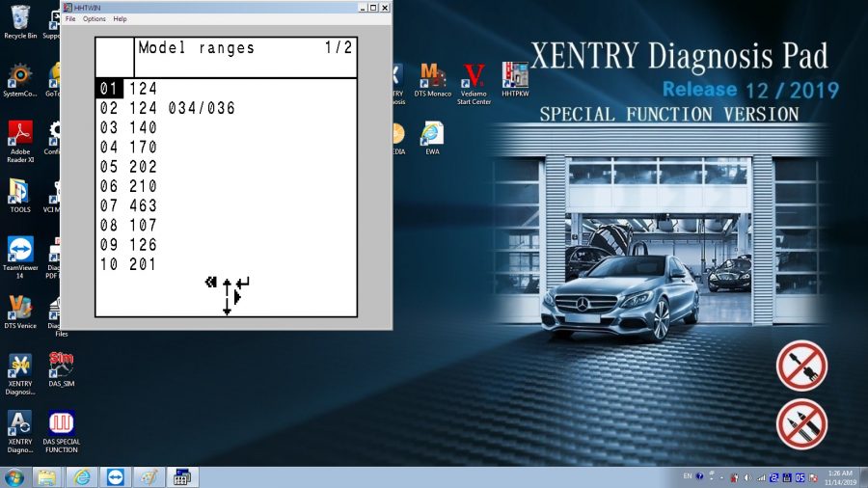
Task: Launch the XENTRY Diagno... bottom desktop shortcut
Action: click(20, 432)
